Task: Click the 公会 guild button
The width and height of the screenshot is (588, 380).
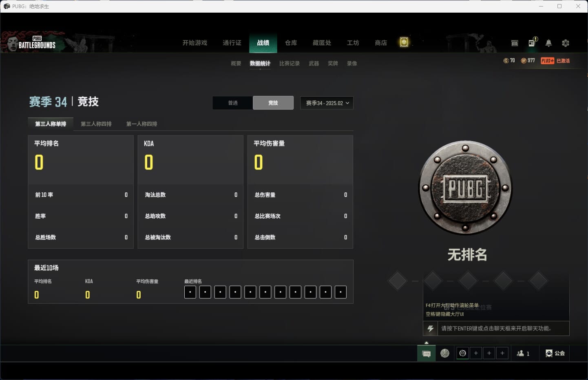Action: (x=555, y=353)
